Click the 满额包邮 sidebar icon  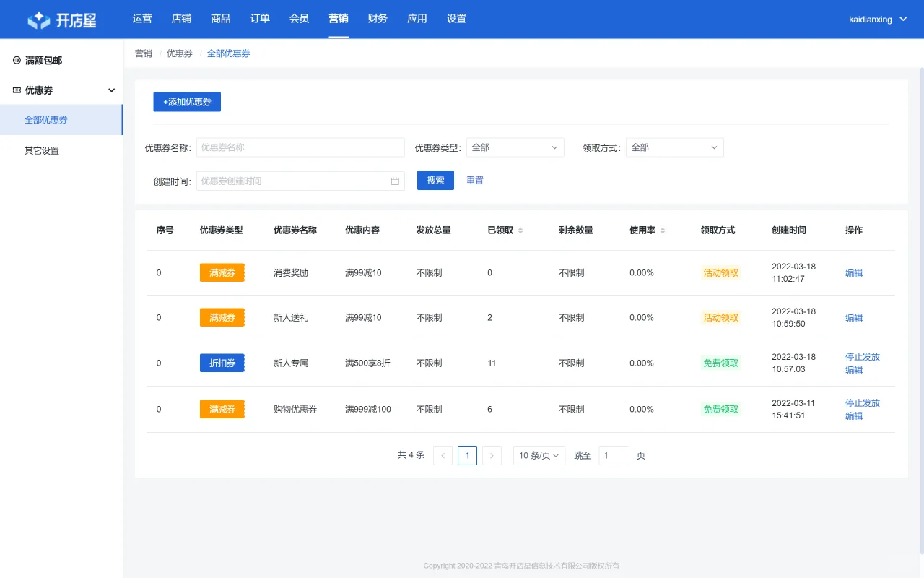click(x=17, y=60)
